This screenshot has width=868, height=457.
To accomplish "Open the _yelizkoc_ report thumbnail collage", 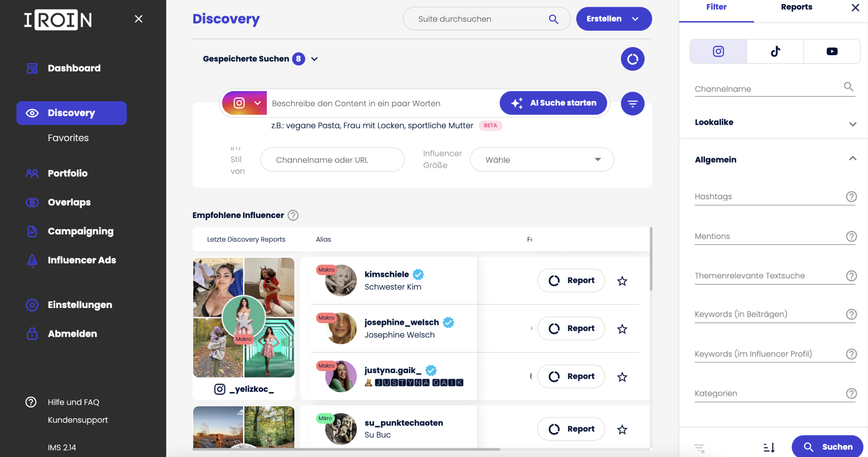I will point(243,318).
